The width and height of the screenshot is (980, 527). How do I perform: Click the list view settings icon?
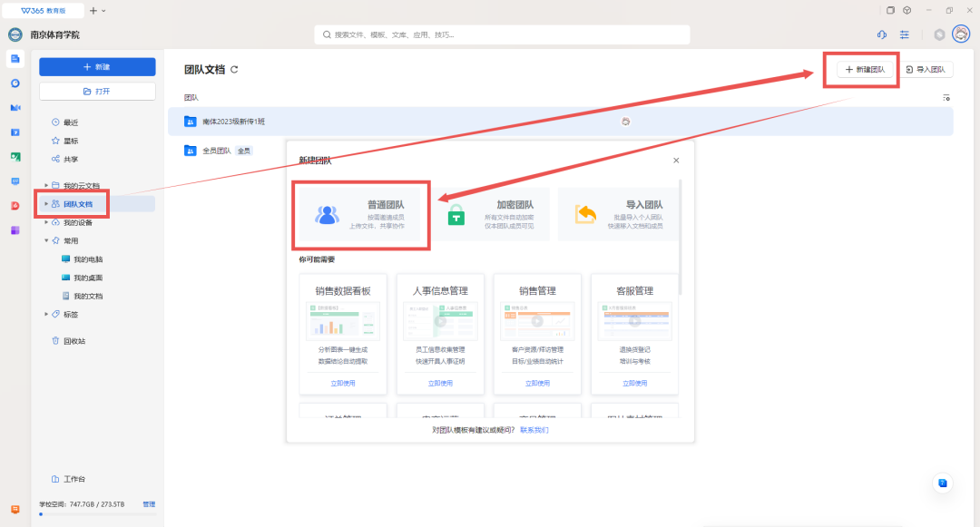click(x=946, y=97)
